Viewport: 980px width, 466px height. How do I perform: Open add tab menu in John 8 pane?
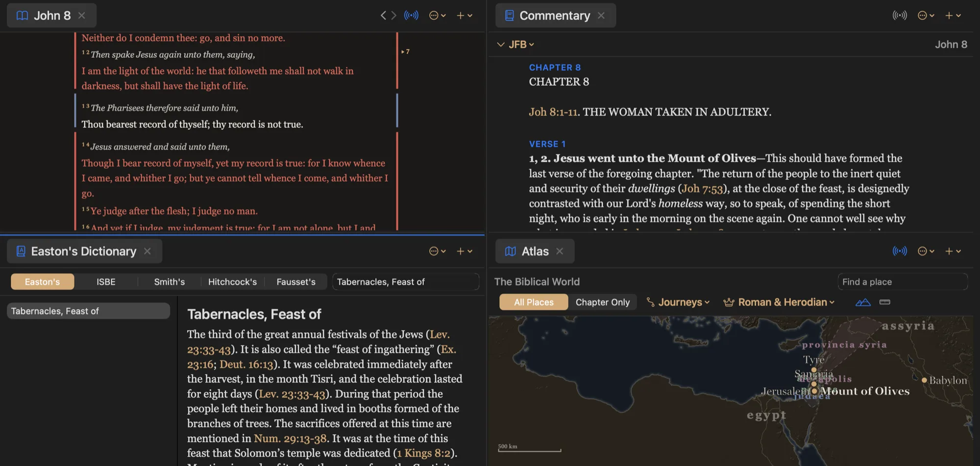click(464, 16)
